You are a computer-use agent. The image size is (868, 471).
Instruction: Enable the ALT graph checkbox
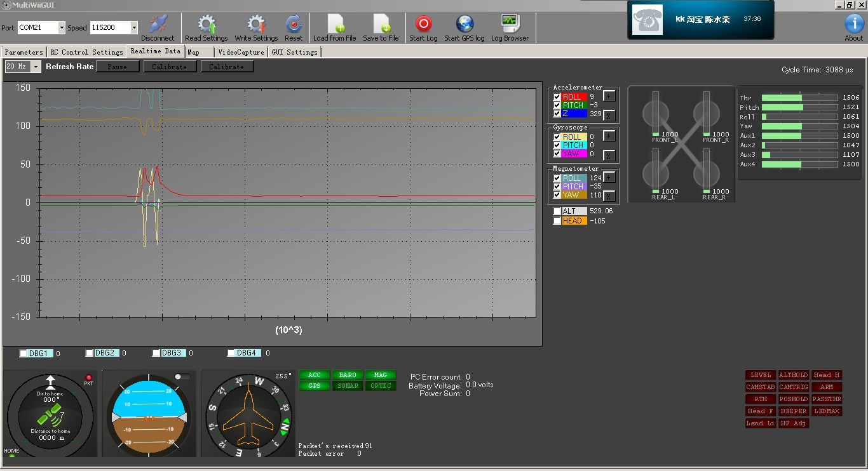click(557, 211)
